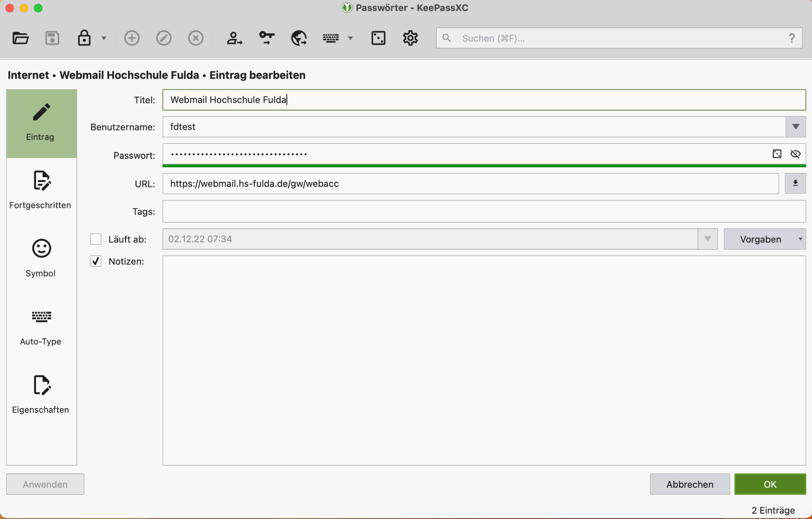Click the Abbrechen button

[689, 484]
